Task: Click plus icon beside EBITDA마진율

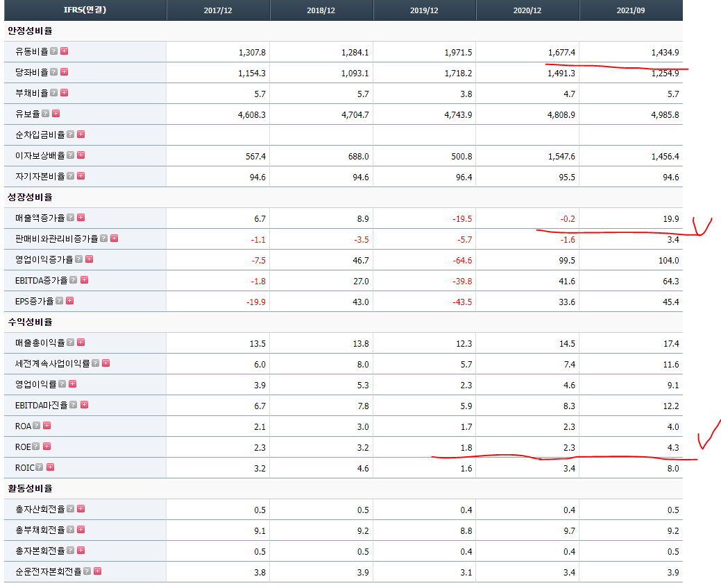Action: click(84, 405)
